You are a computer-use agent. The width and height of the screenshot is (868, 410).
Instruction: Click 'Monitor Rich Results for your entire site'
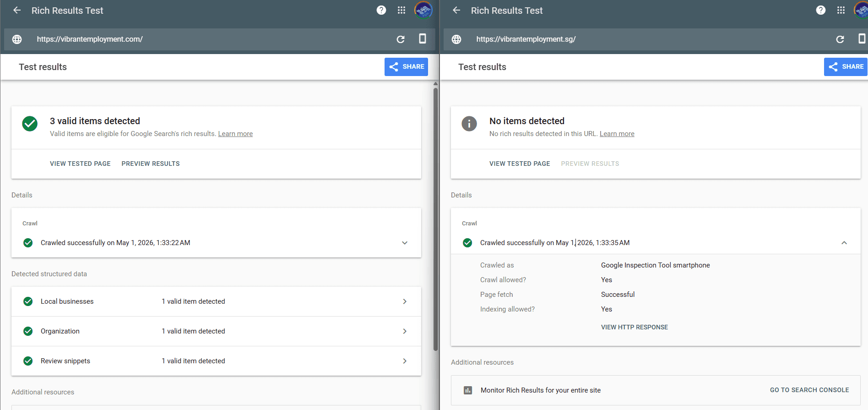point(541,390)
